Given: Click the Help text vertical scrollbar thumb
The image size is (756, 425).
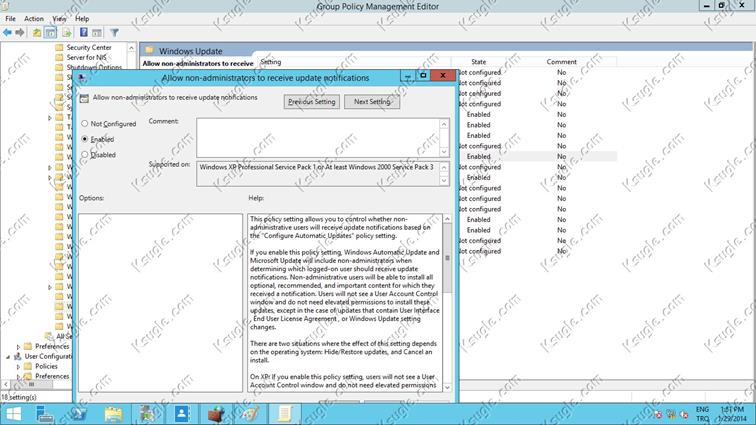Looking at the screenshot, I should coord(447,258).
